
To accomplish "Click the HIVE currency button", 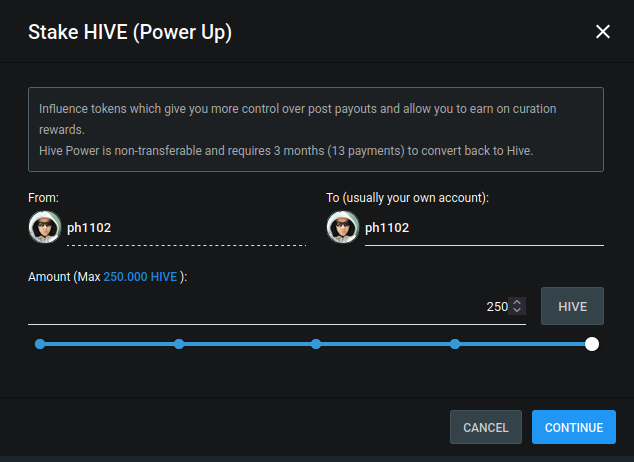I will point(572,306).
